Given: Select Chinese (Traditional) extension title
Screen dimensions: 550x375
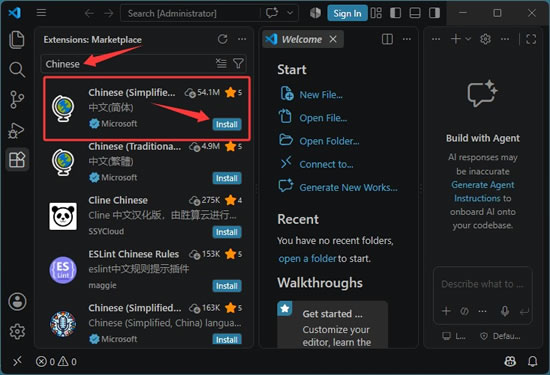Looking at the screenshot, I should click(135, 146).
